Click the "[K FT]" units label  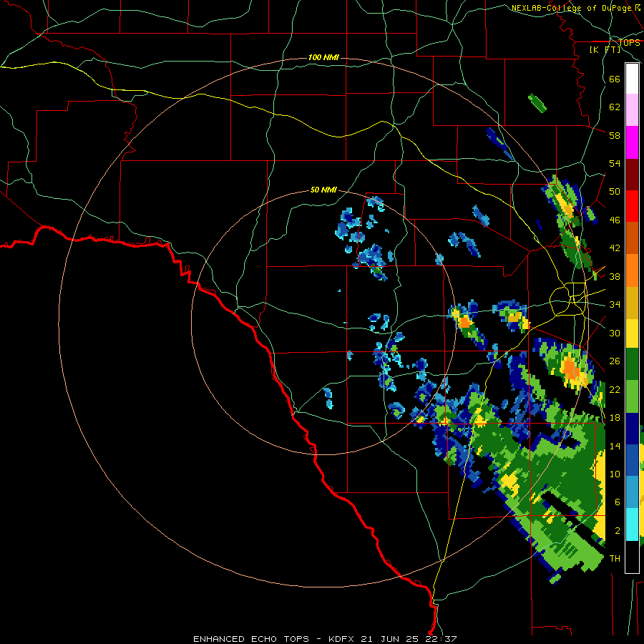(605, 49)
